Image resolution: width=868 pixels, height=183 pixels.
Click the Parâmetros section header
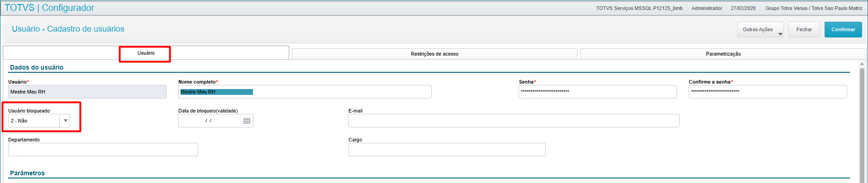click(x=27, y=173)
